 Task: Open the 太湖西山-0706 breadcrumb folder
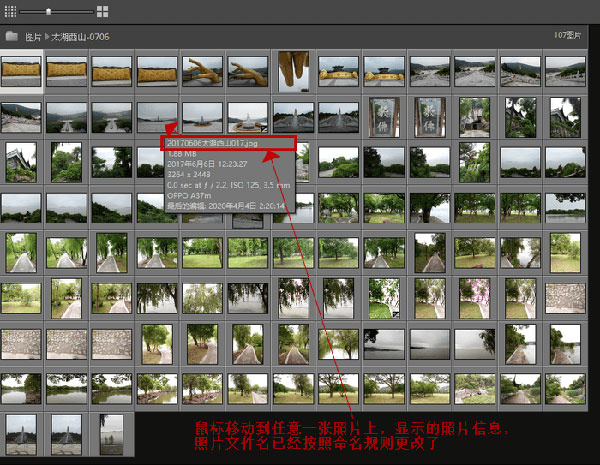(80, 37)
